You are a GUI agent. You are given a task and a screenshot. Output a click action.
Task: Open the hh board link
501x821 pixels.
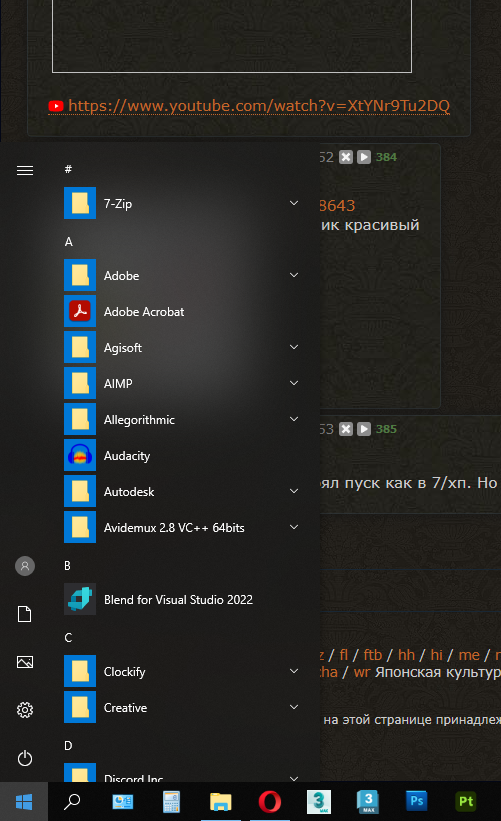tap(406, 655)
